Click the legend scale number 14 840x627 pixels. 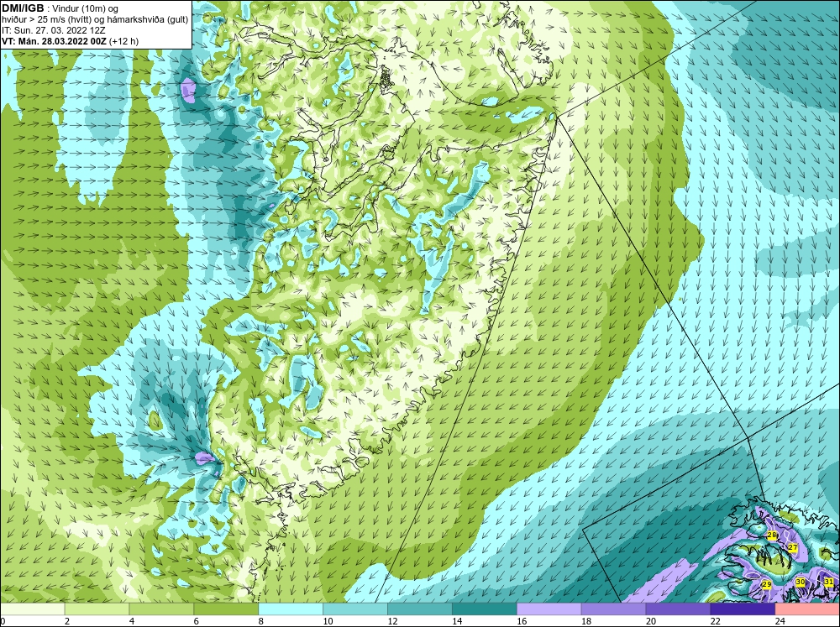point(457,621)
